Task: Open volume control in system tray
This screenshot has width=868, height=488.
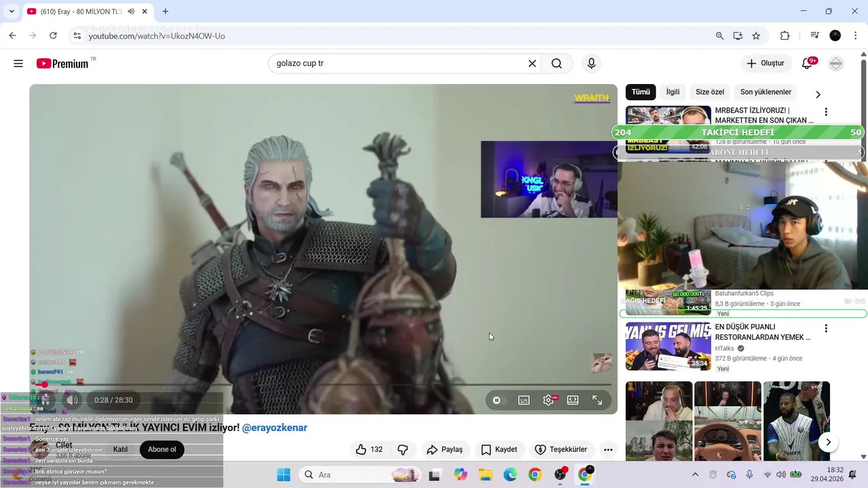Action: coord(781,474)
